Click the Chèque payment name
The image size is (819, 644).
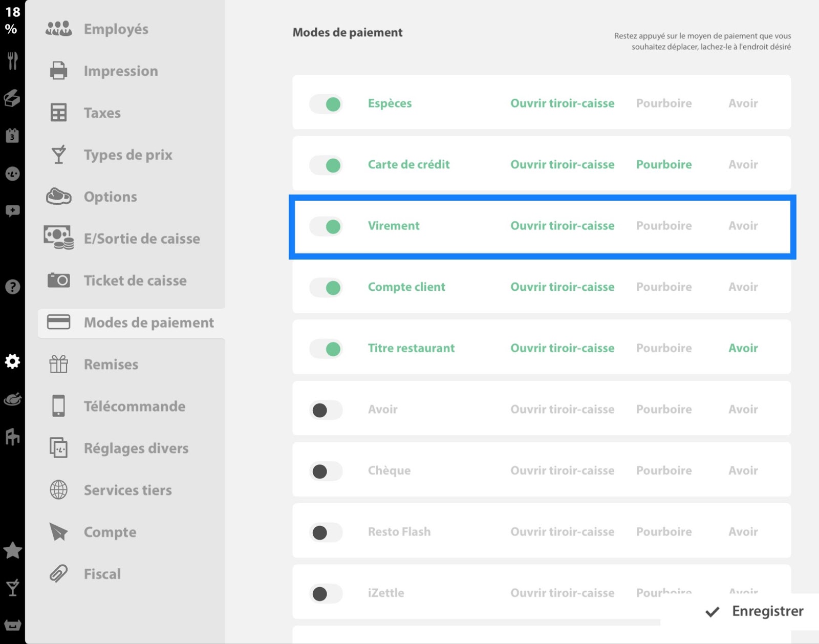click(389, 470)
